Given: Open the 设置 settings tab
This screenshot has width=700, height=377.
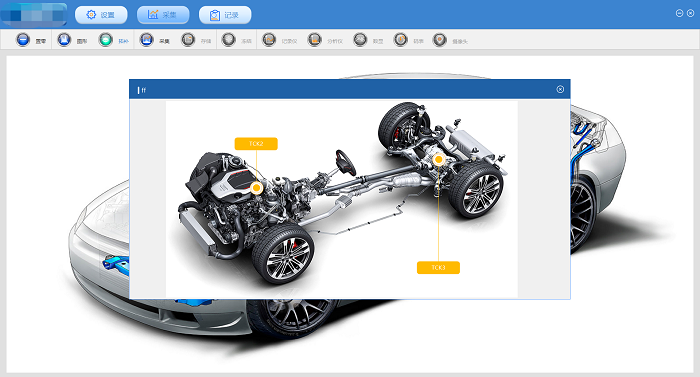Looking at the screenshot, I should (101, 15).
